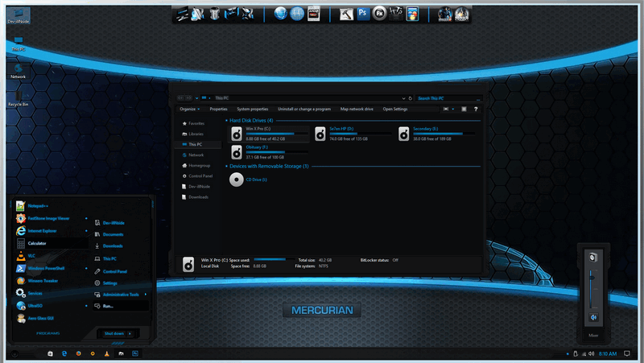This screenshot has height=363, width=644.
Task: Click the help question mark icon in Explorer
Action: (x=476, y=109)
